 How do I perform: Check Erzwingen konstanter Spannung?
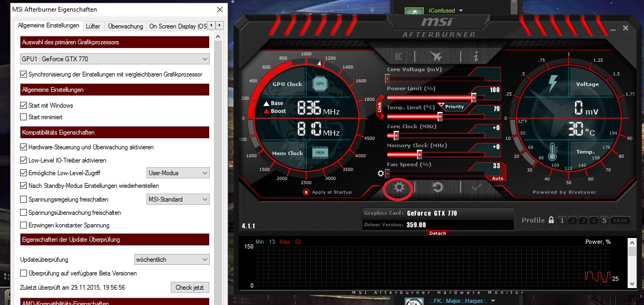point(23,225)
